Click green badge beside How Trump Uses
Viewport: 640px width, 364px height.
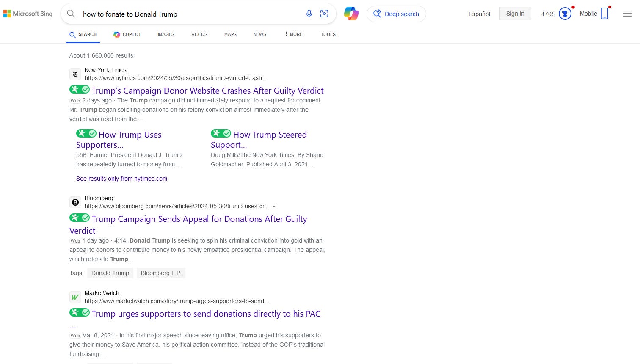pos(86,133)
